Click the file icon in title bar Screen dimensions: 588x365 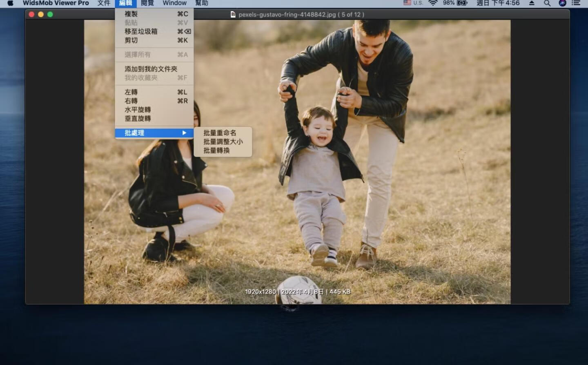pos(233,15)
